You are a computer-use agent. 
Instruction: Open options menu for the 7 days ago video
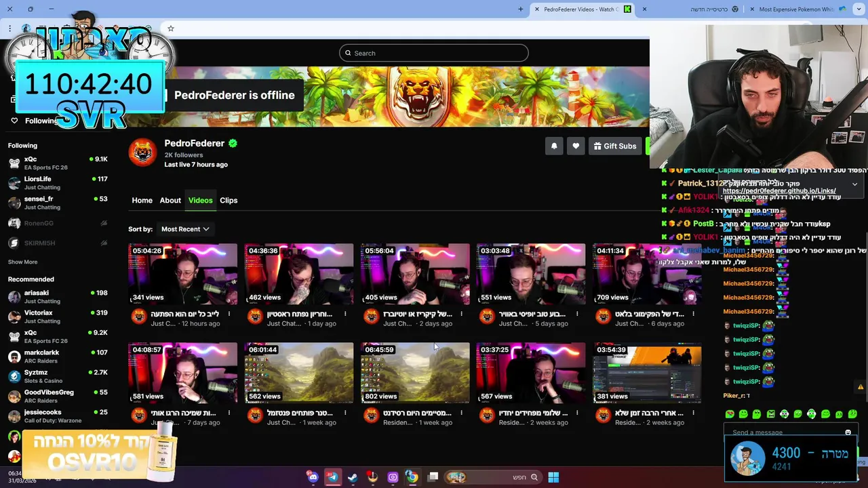(x=229, y=413)
